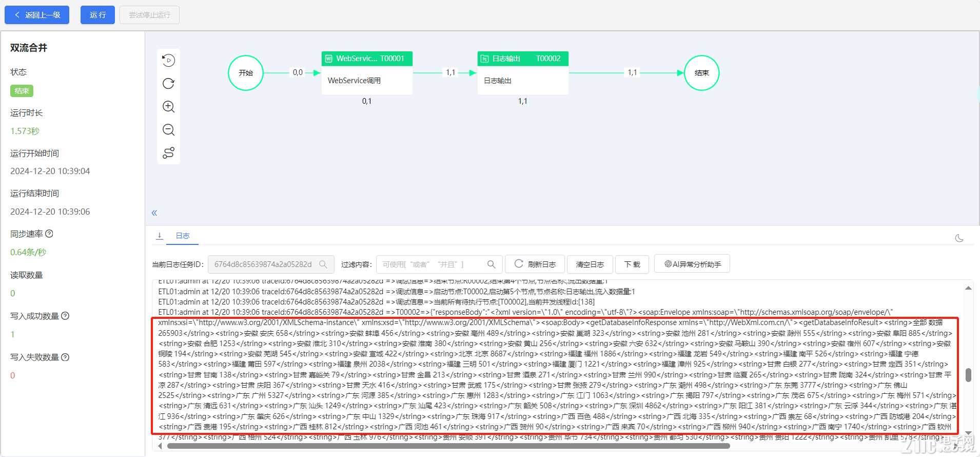Open the 日志 tab

click(183, 236)
